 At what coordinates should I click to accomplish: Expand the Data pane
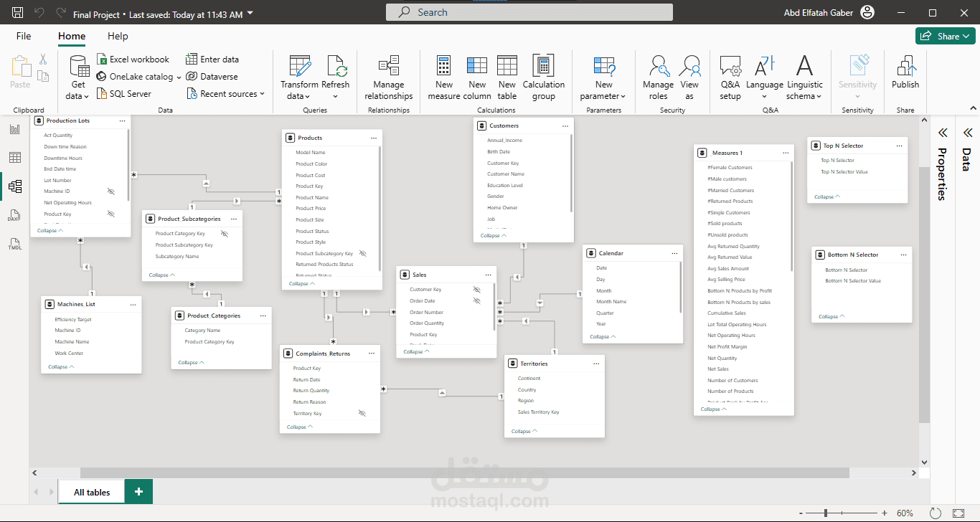(x=967, y=133)
